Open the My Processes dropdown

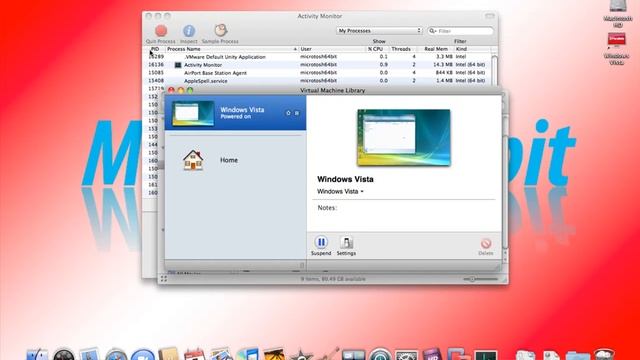coord(379,31)
